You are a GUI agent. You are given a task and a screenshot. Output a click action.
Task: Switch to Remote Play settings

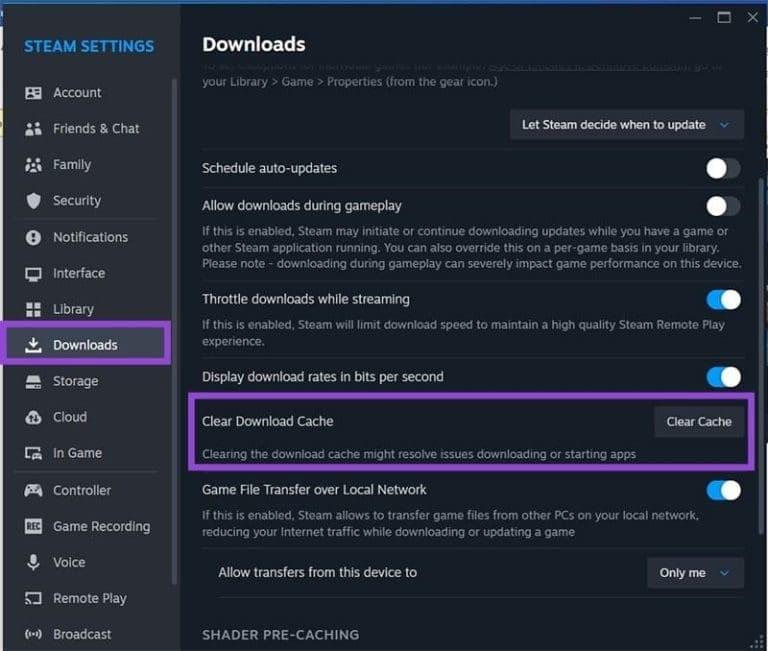(89, 598)
